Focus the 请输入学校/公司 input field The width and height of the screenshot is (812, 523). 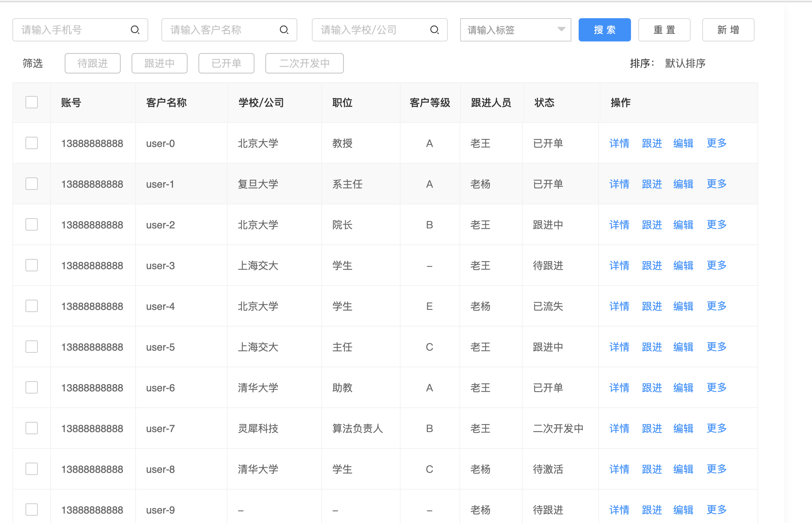(380, 30)
